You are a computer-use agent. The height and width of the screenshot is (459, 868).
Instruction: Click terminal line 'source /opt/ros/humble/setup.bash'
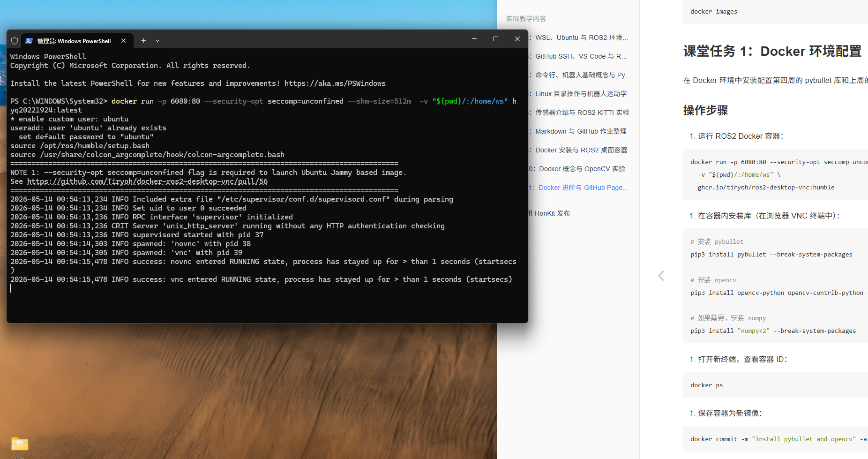(x=80, y=146)
